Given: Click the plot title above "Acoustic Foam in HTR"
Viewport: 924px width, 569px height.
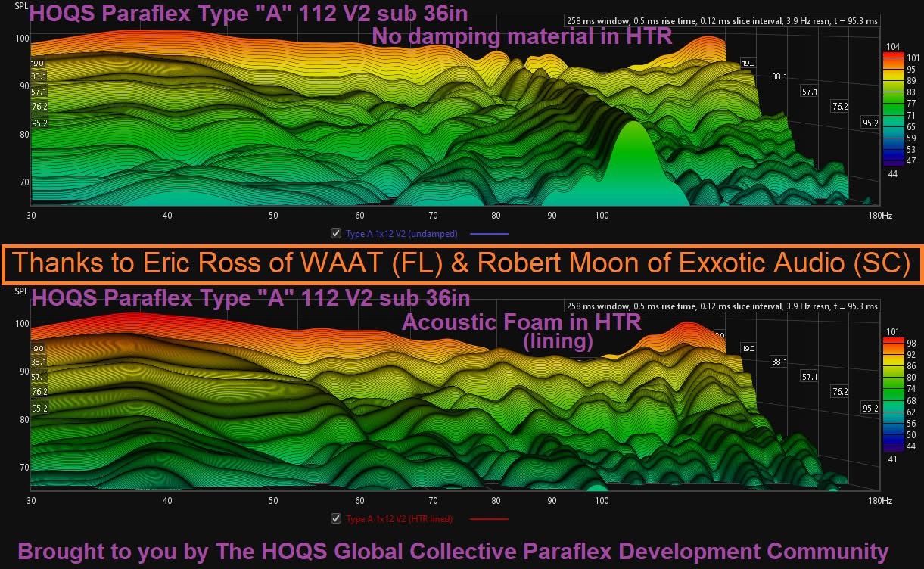Looking at the screenshot, I should [251, 297].
